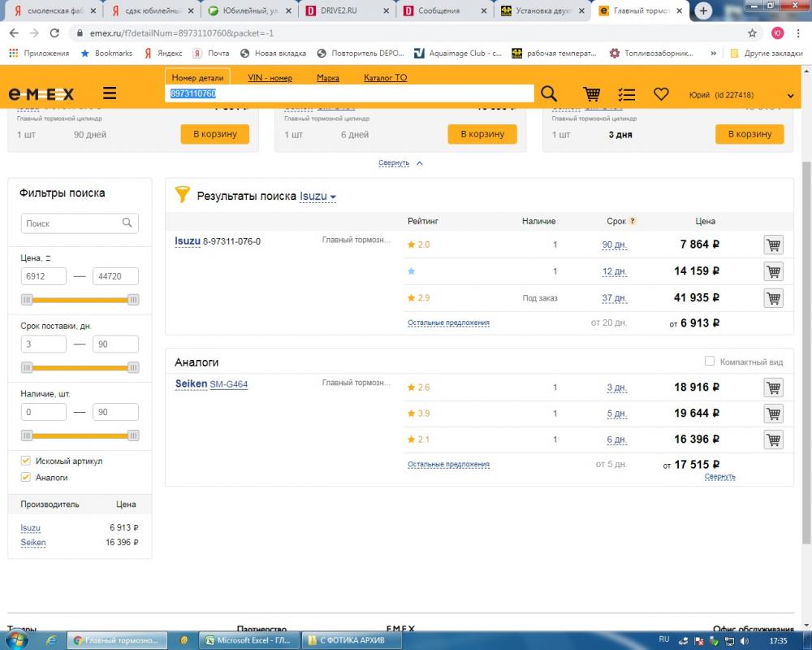Viewport: 812px width, 650px height.
Task: Enable Компактный вид checkbox
Action: (x=710, y=361)
